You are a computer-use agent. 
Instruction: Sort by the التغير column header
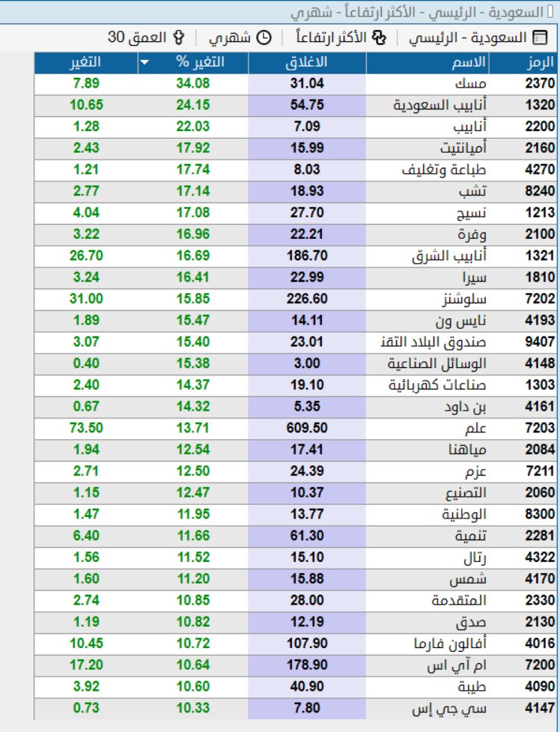click(x=86, y=62)
